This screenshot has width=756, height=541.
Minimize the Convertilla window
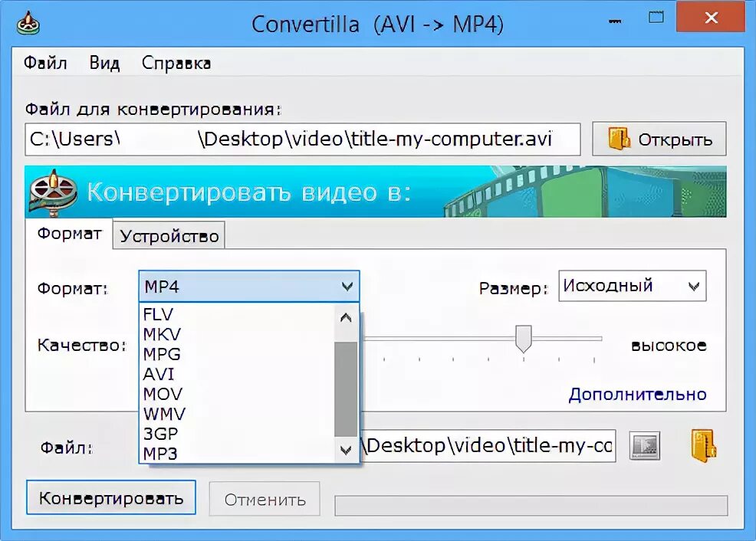pos(615,21)
